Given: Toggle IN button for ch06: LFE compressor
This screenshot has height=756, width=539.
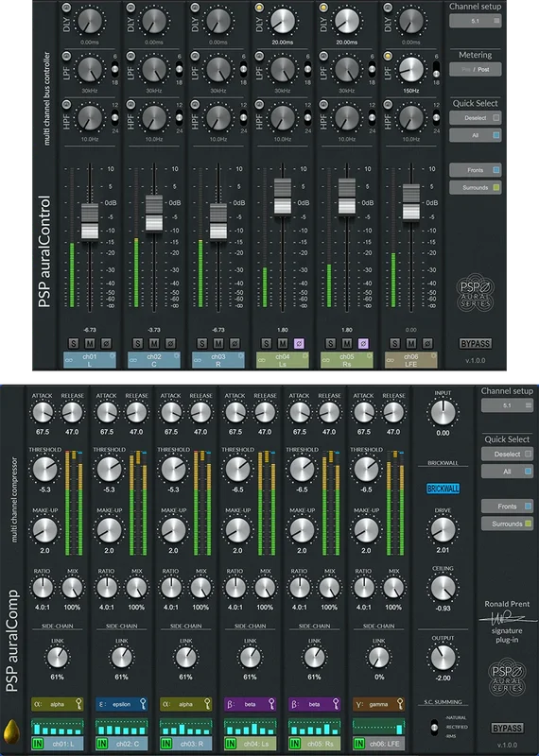Looking at the screenshot, I should [x=359, y=744].
